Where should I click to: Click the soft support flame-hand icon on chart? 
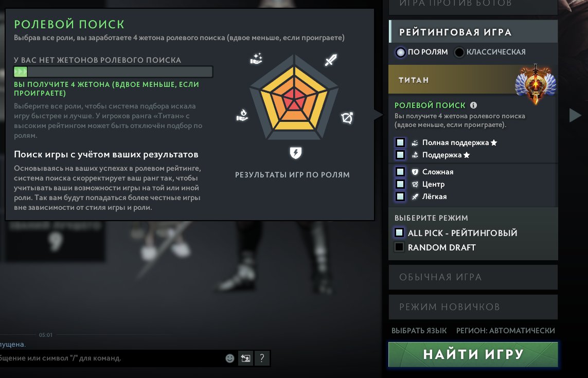(242, 115)
